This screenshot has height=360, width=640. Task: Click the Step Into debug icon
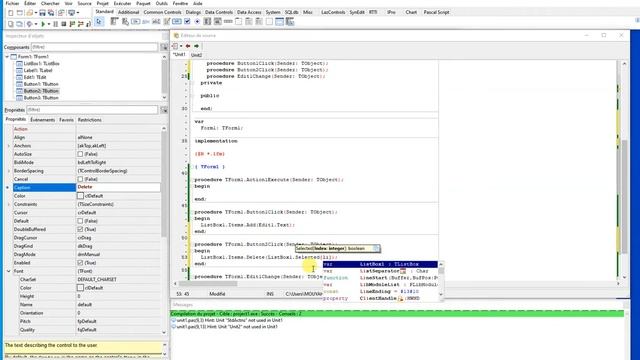pos(72,24)
